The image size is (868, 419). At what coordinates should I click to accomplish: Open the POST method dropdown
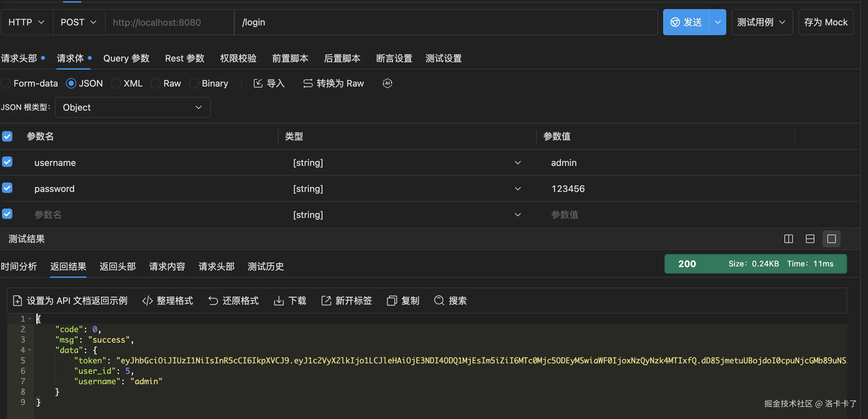[x=79, y=22]
